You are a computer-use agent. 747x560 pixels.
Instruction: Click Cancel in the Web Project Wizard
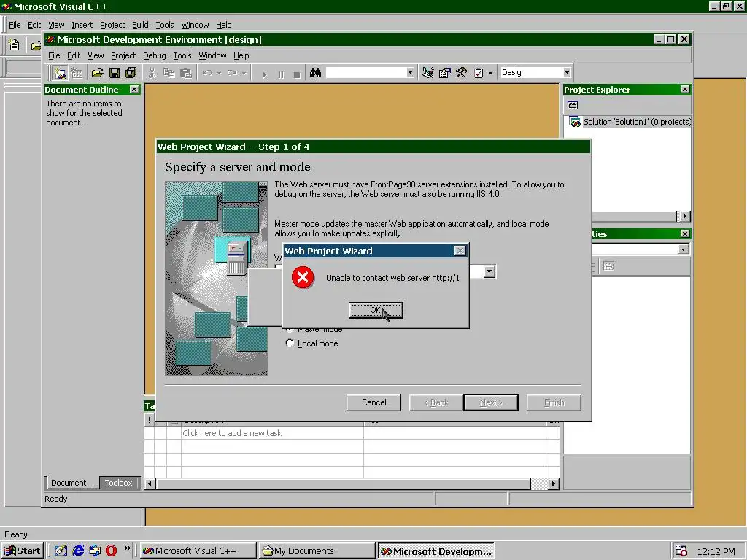click(x=374, y=402)
